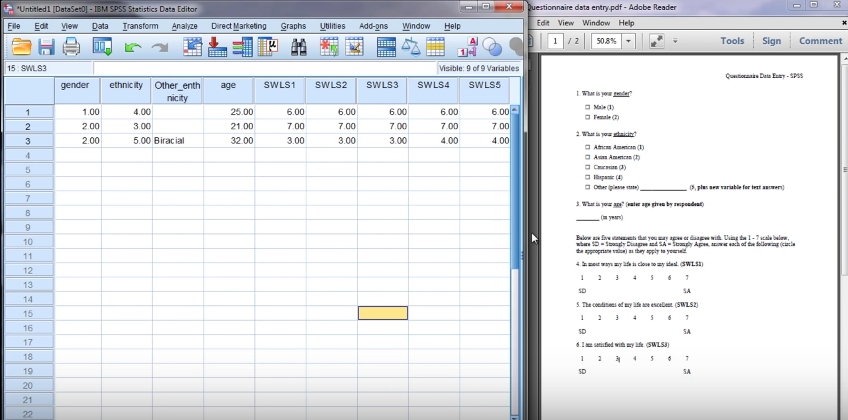Click the Go to Variable icon

tap(216, 47)
